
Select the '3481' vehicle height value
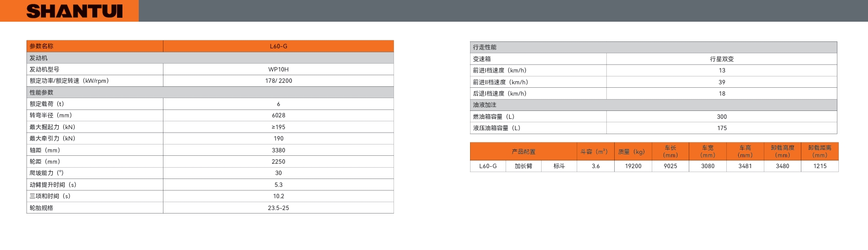pyautogui.click(x=745, y=166)
